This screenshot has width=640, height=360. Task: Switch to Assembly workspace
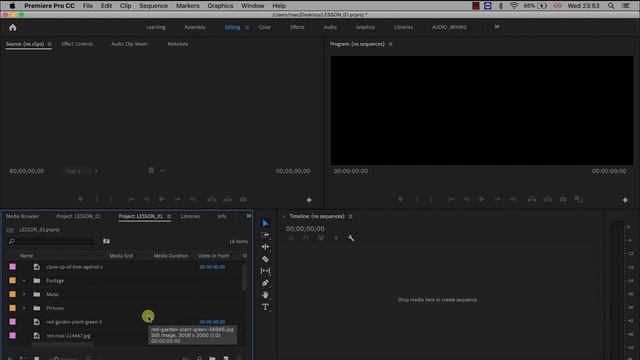(195, 27)
